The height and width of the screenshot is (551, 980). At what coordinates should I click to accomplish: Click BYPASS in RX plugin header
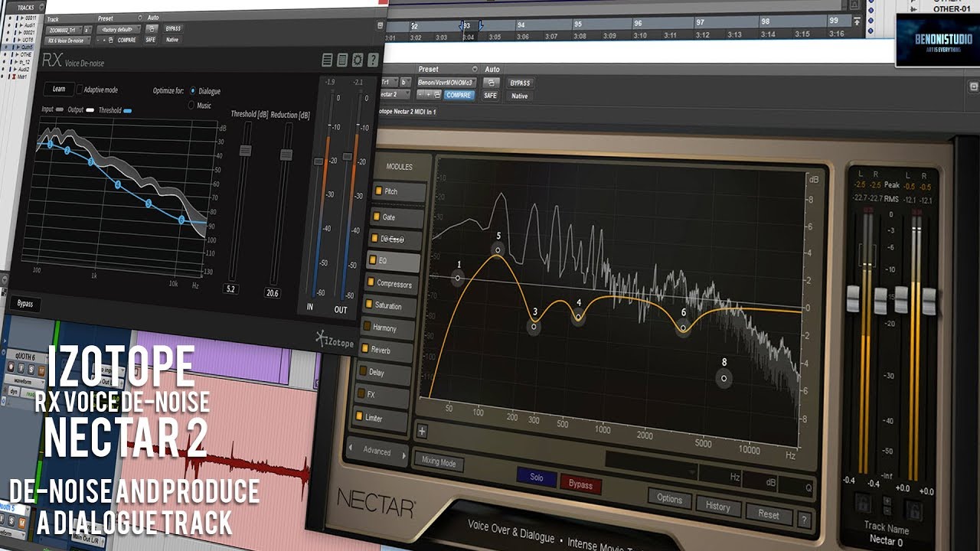point(174,28)
